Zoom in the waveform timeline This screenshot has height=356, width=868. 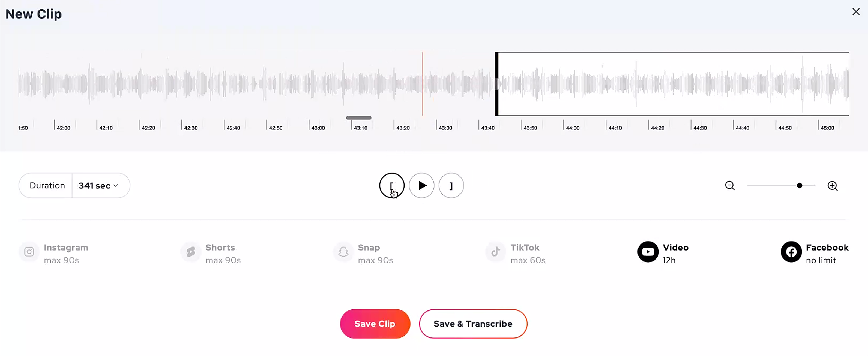tap(833, 186)
